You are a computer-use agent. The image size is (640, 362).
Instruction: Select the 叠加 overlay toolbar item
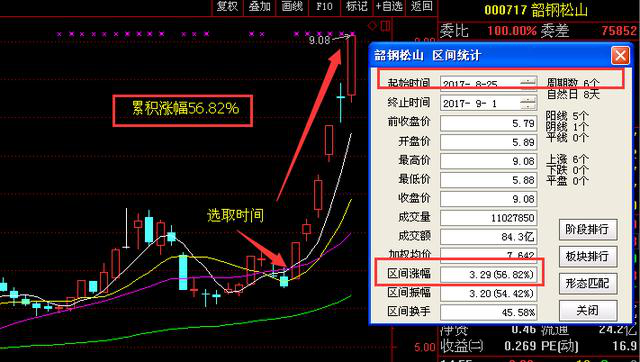tap(260, 7)
